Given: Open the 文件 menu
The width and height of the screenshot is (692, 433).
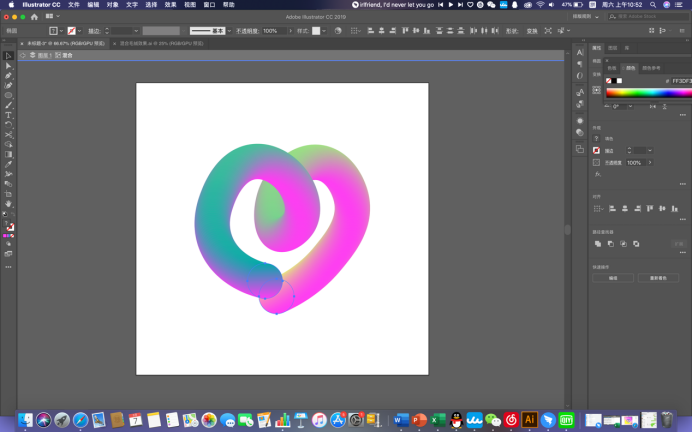Looking at the screenshot, I should [x=74, y=5].
